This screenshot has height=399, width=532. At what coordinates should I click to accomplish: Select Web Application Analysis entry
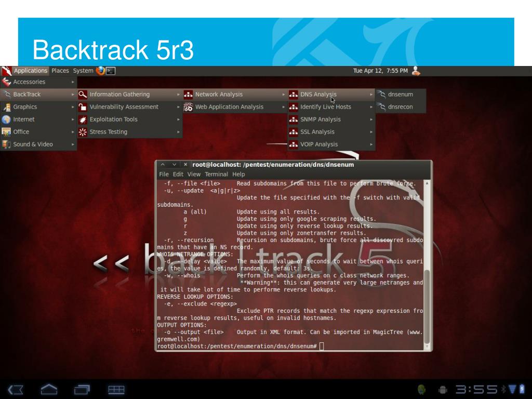(235, 107)
